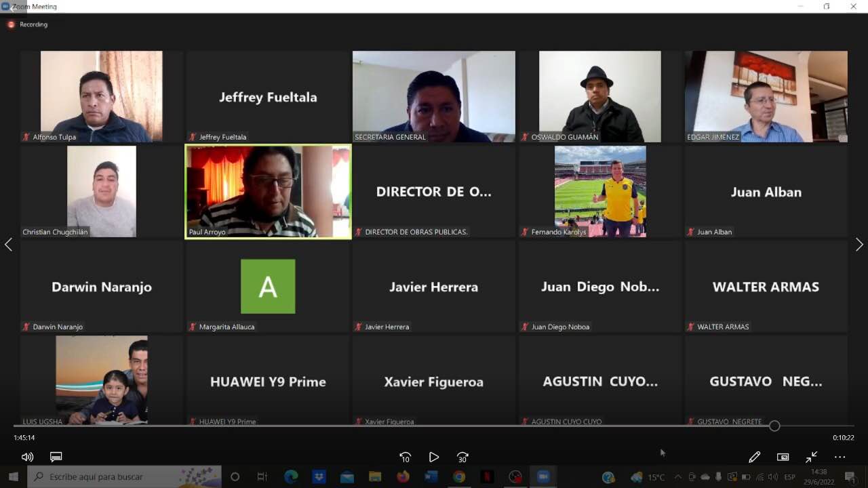Open Microsoft Edge from the taskbar

(291, 477)
